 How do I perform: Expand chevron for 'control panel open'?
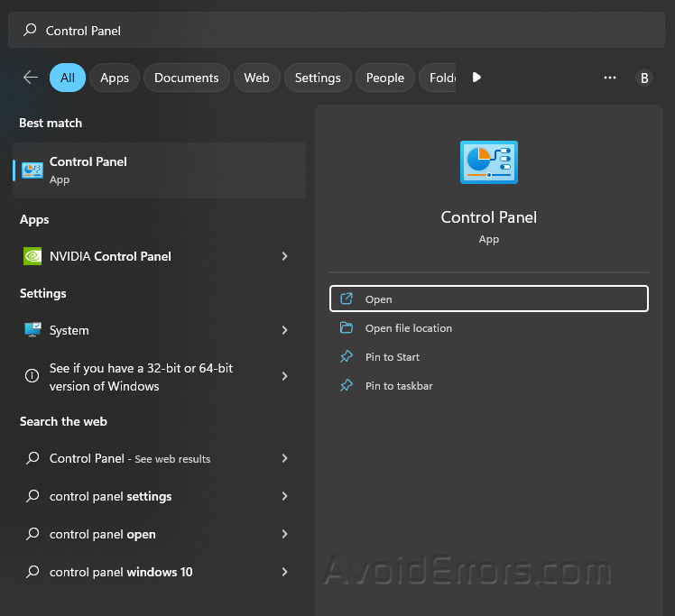click(284, 534)
